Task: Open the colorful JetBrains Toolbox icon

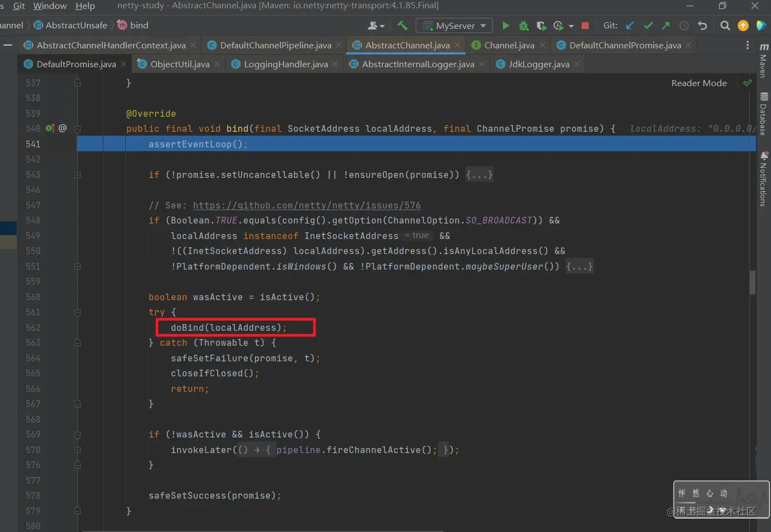Action: [x=761, y=26]
